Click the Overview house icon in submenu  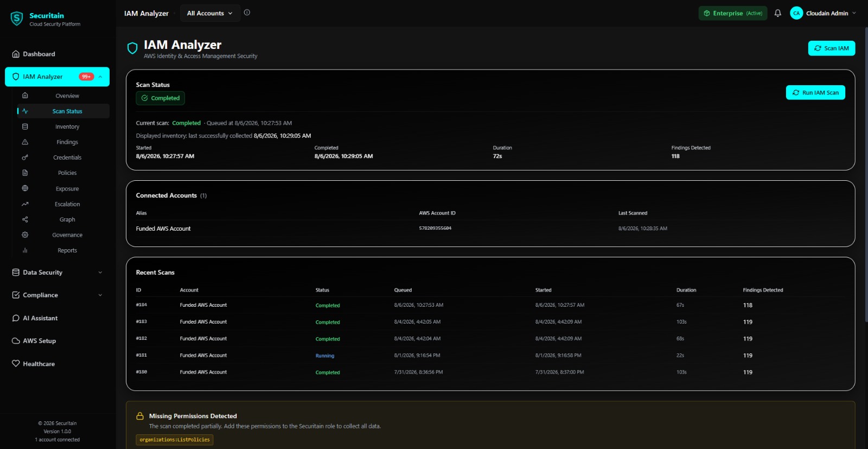coord(25,96)
